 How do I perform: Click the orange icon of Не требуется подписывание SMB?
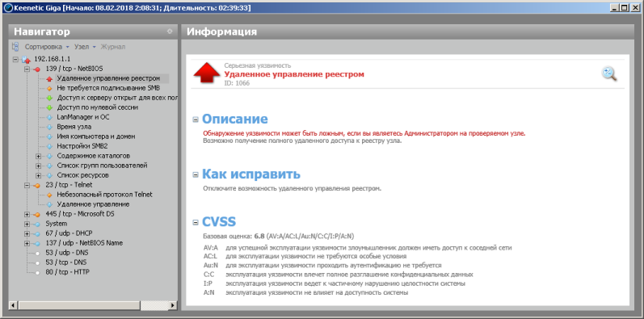[x=49, y=88]
